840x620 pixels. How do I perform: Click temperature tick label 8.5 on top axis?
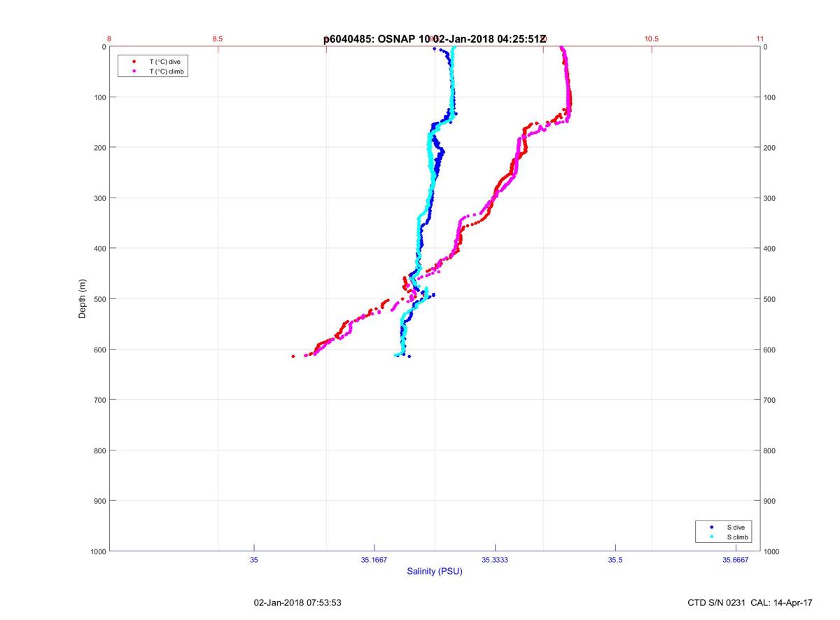point(218,39)
